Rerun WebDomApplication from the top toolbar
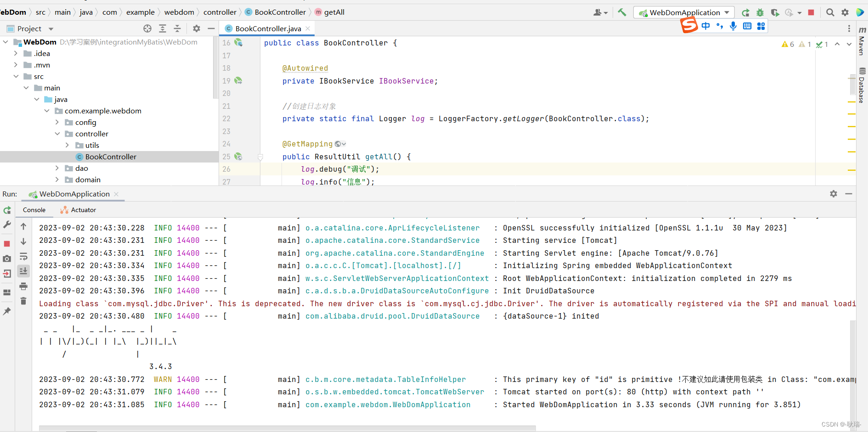 [x=745, y=13]
